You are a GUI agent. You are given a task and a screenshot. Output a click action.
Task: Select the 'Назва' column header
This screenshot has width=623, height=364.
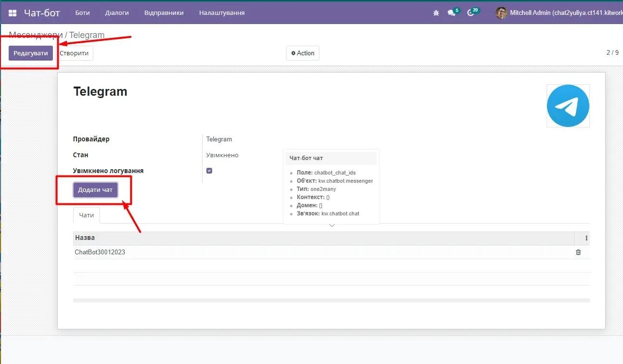(x=85, y=238)
